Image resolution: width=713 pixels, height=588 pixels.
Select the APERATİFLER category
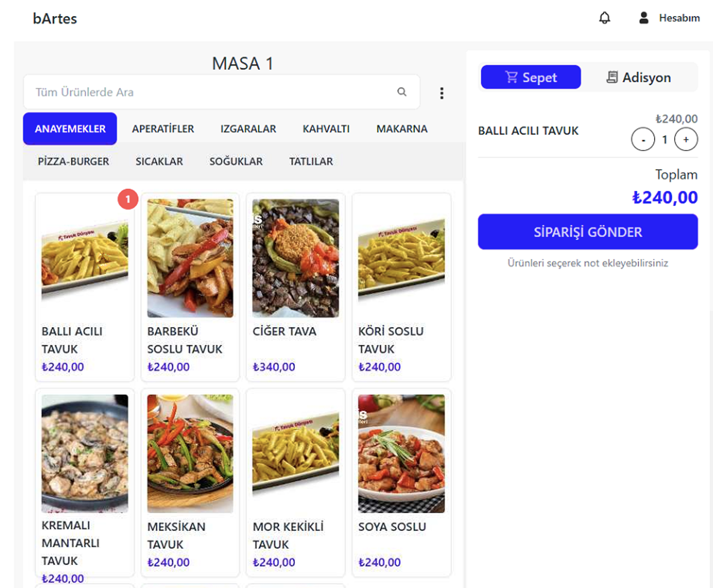(163, 129)
